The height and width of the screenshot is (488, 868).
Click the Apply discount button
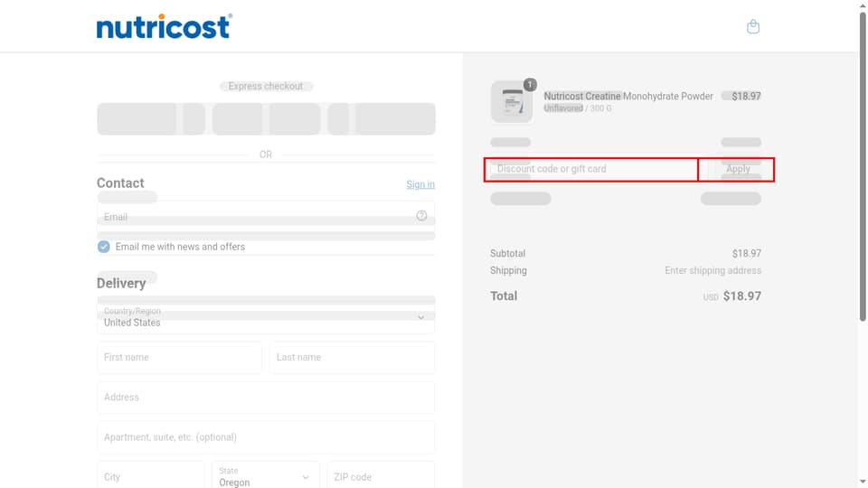(x=736, y=169)
